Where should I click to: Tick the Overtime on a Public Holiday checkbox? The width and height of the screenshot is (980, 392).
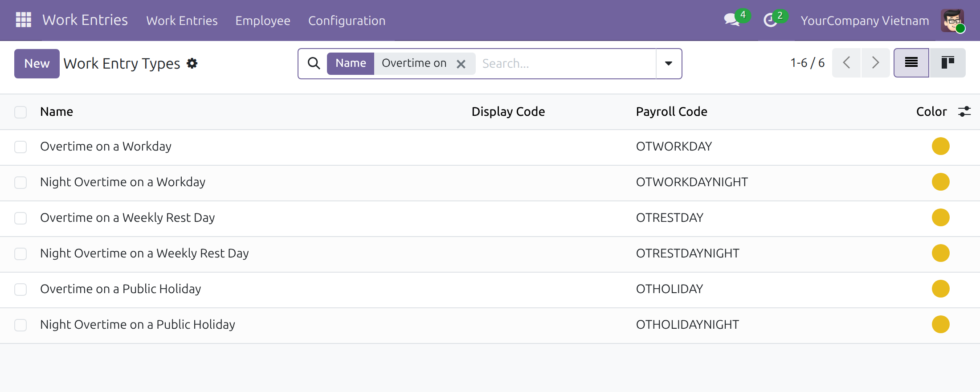pyautogui.click(x=20, y=290)
